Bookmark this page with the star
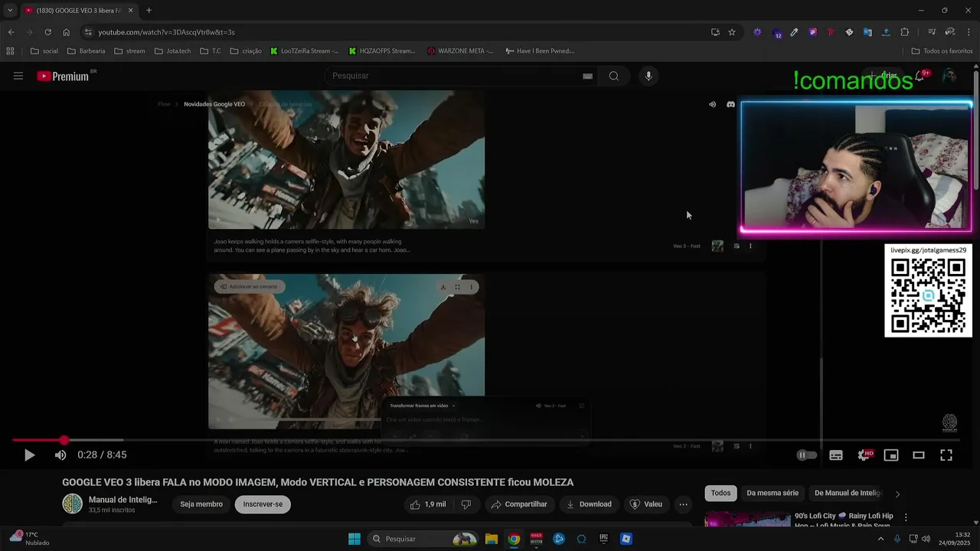Image resolution: width=980 pixels, height=551 pixels. [732, 32]
